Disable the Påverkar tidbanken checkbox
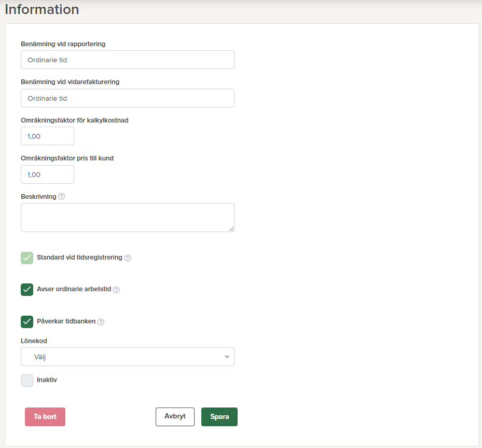This screenshot has height=448, width=482. (x=27, y=322)
